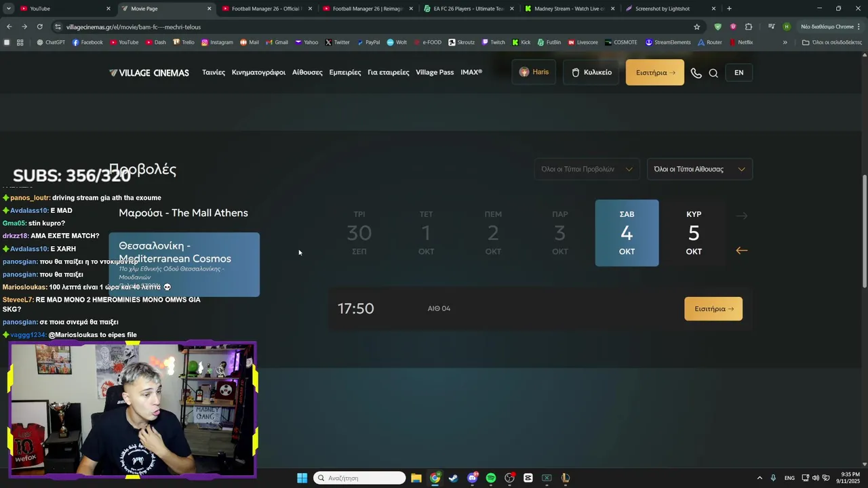Viewport: 868px width, 488px height.
Task: Switch to the EA FC 26 Players tab
Action: tap(469, 8)
